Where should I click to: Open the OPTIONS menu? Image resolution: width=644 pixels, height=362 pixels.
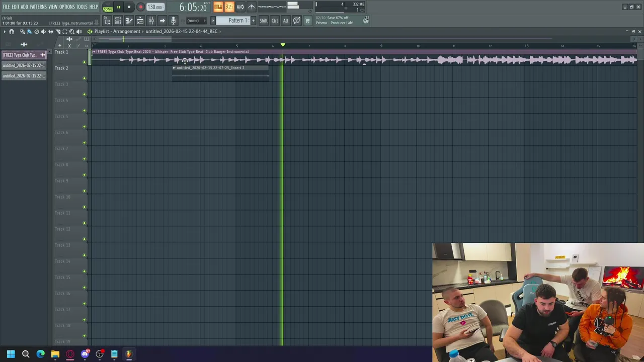67,7
